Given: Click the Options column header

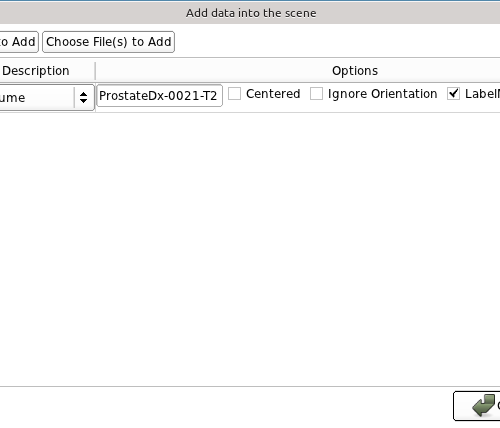Looking at the screenshot, I should (x=355, y=71).
